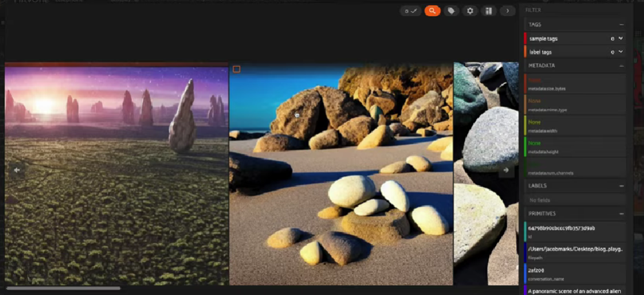The image size is (644, 295).
Task: Click the beach sand rocks center image
Action: click(x=341, y=174)
